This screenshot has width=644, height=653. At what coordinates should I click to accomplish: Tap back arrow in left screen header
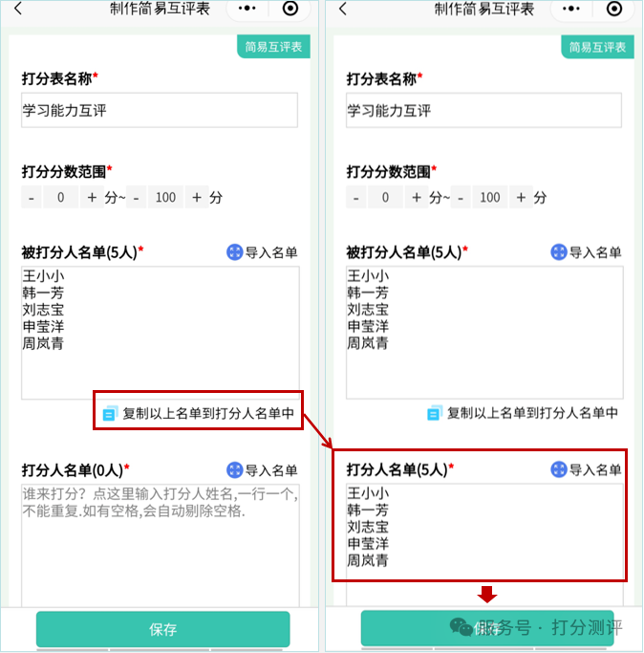point(18,9)
